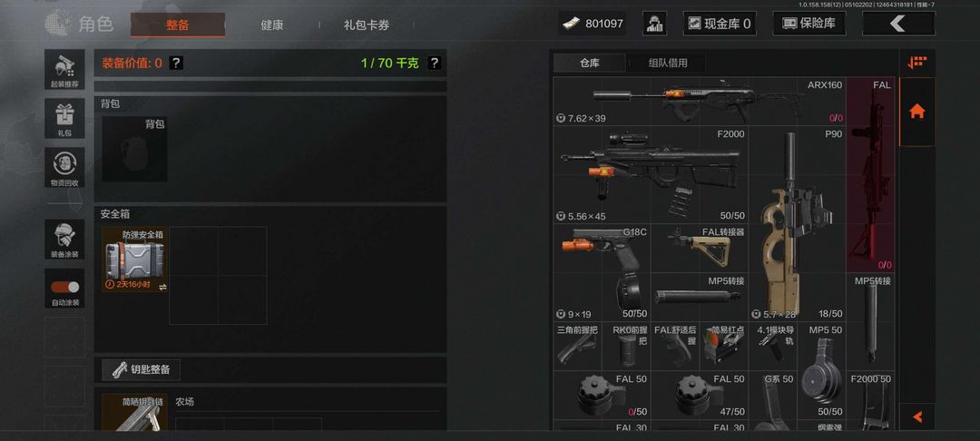Switch to the 健康 tab
This screenshot has height=441, width=980.
click(x=272, y=25)
